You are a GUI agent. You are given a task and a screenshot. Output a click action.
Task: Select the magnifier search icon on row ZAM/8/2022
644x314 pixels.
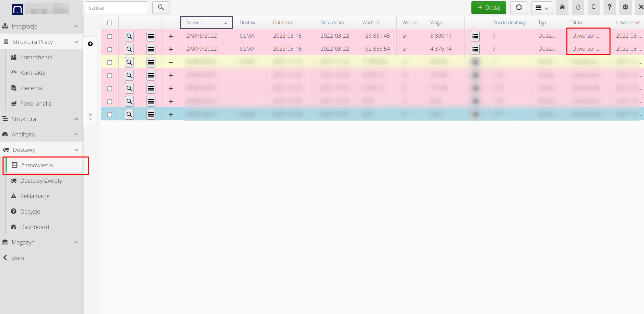click(x=129, y=36)
